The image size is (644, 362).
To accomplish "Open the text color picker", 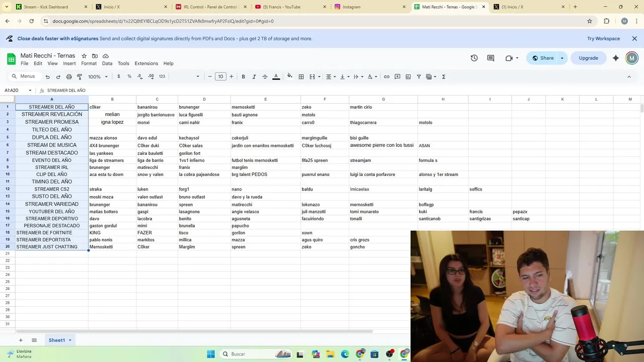I will [276, 76].
